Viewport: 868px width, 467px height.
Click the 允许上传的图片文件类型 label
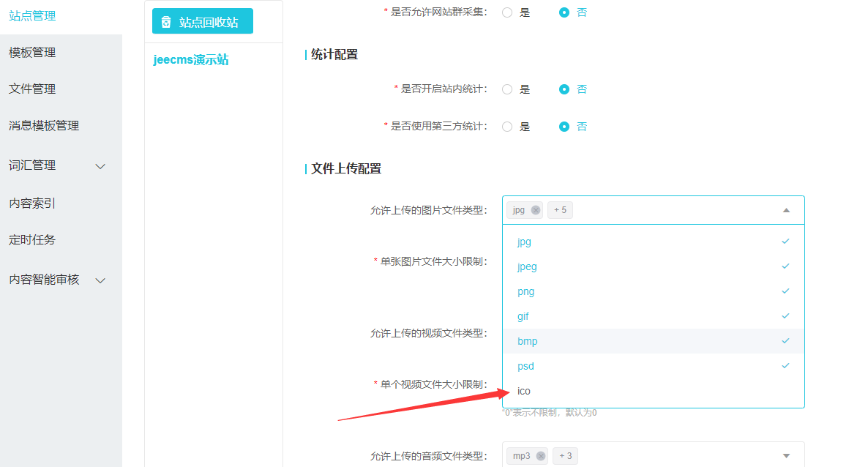(x=428, y=211)
